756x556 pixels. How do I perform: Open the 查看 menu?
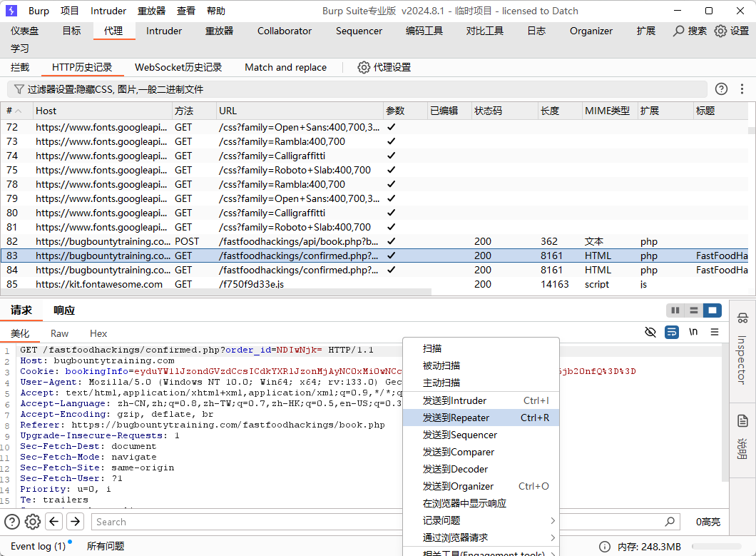[185, 11]
